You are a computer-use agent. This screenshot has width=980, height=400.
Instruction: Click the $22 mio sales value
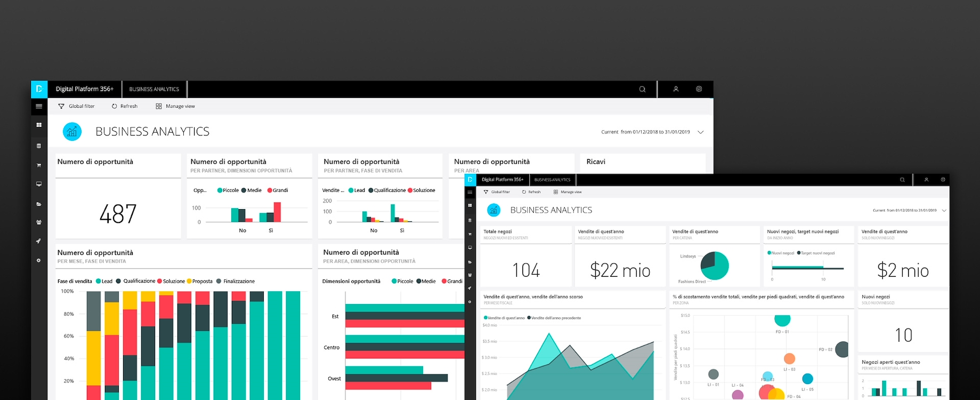point(620,270)
